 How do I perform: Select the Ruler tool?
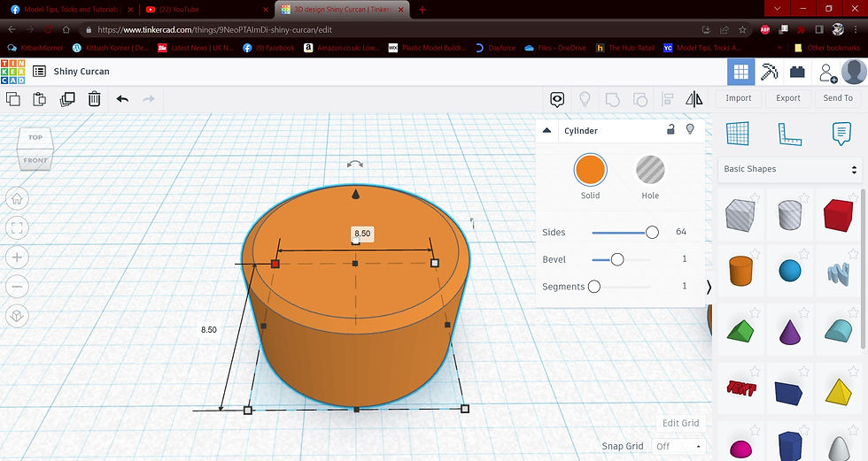[x=789, y=134]
